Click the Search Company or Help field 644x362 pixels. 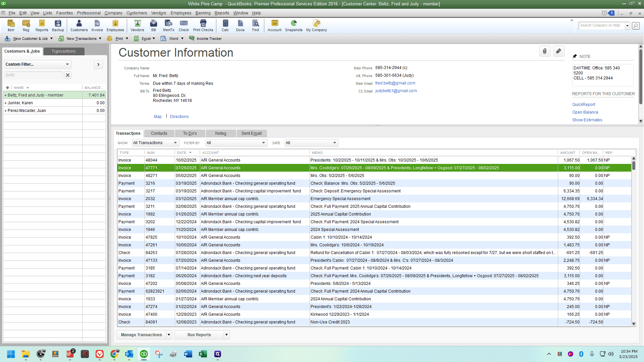tap(602, 25)
